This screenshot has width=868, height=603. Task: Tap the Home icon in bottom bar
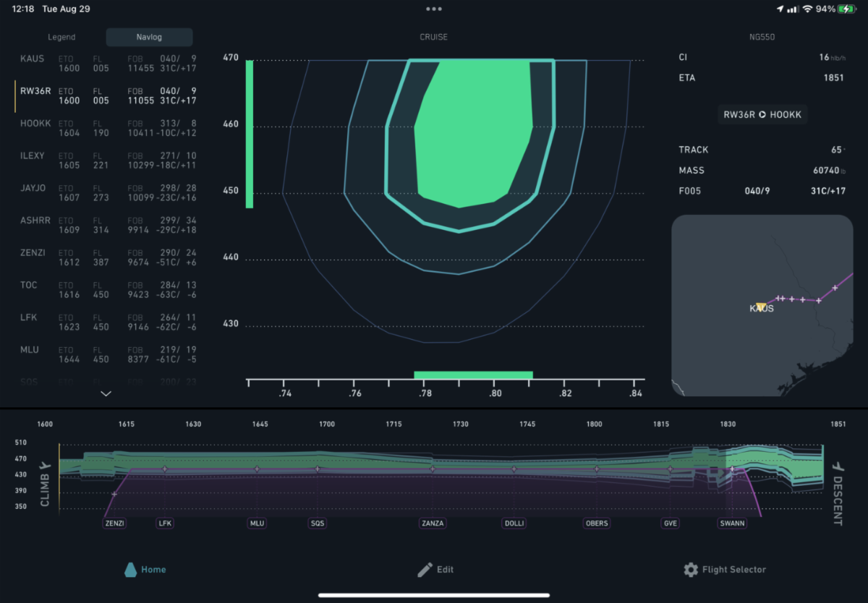[x=131, y=570]
